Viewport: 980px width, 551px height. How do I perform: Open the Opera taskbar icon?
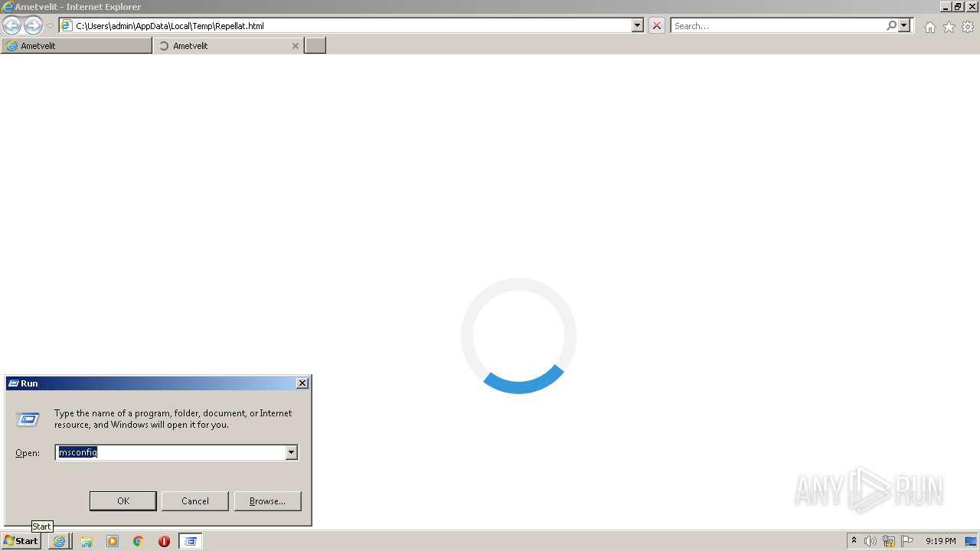pyautogui.click(x=164, y=541)
